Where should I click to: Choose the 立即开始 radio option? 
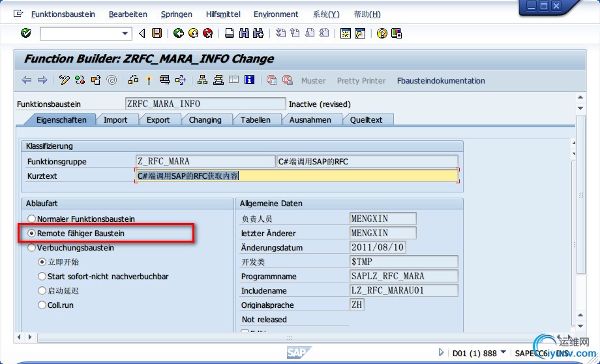[x=42, y=262]
